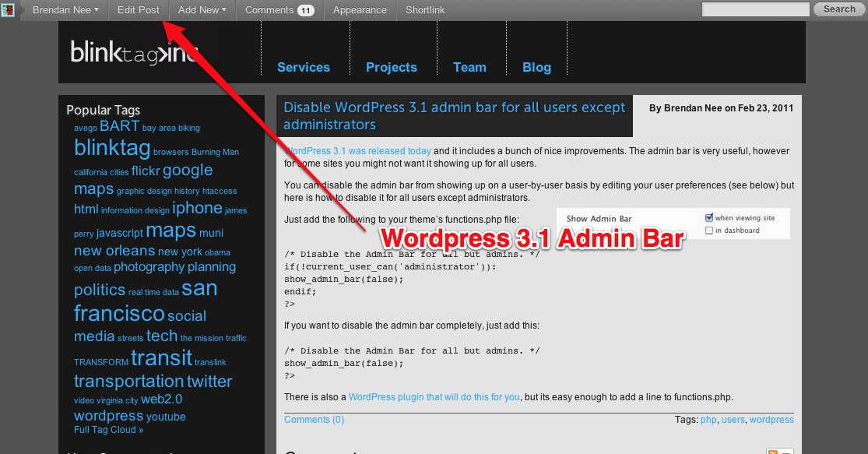Click the TRANSFORM tag

[100, 362]
